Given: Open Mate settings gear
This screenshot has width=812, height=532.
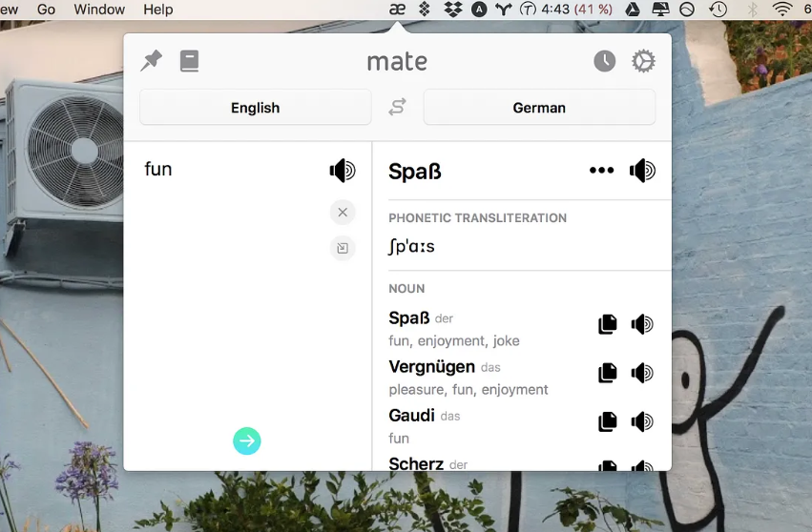Looking at the screenshot, I should [643, 61].
